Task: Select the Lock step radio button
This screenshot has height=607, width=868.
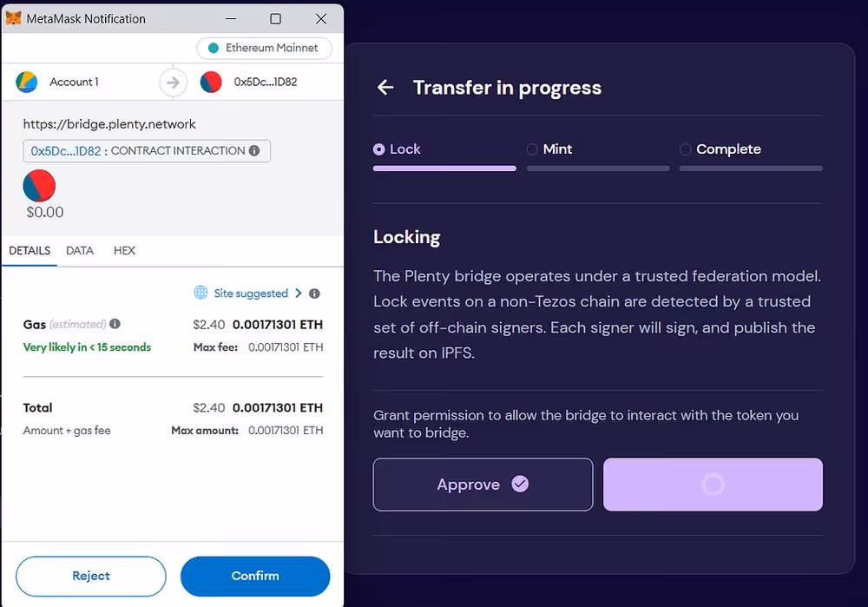Action: point(378,149)
